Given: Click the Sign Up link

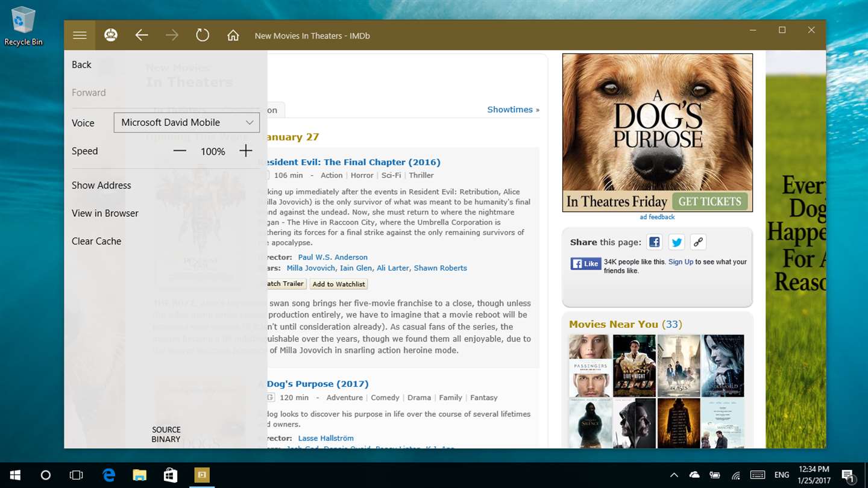Looking at the screenshot, I should coord(681,262).
